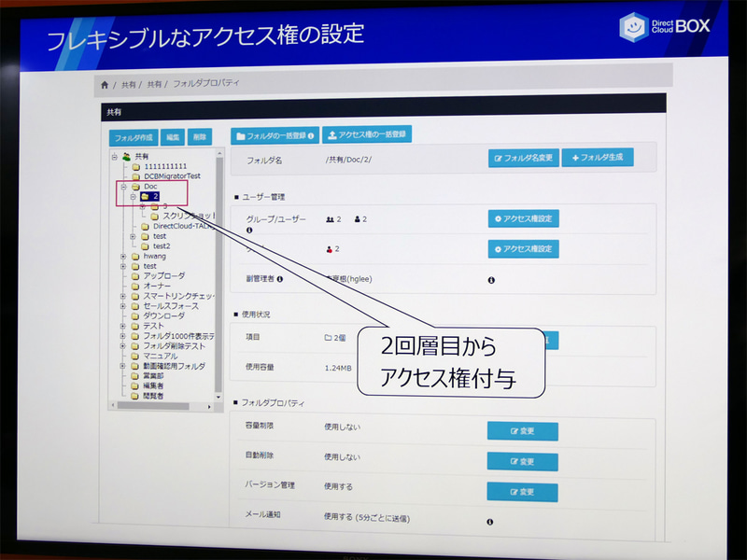Click the info icon below グループ/ユーザー

pos(248,229)
